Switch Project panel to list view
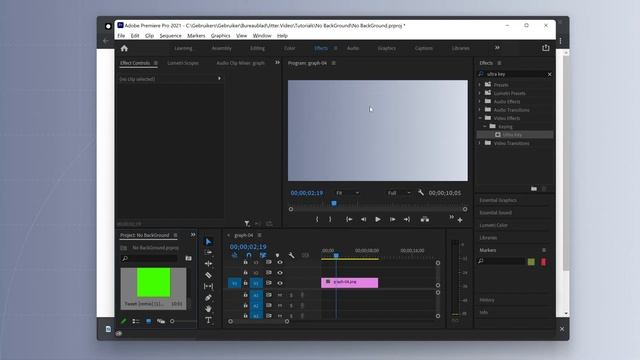 click(136, 322)
